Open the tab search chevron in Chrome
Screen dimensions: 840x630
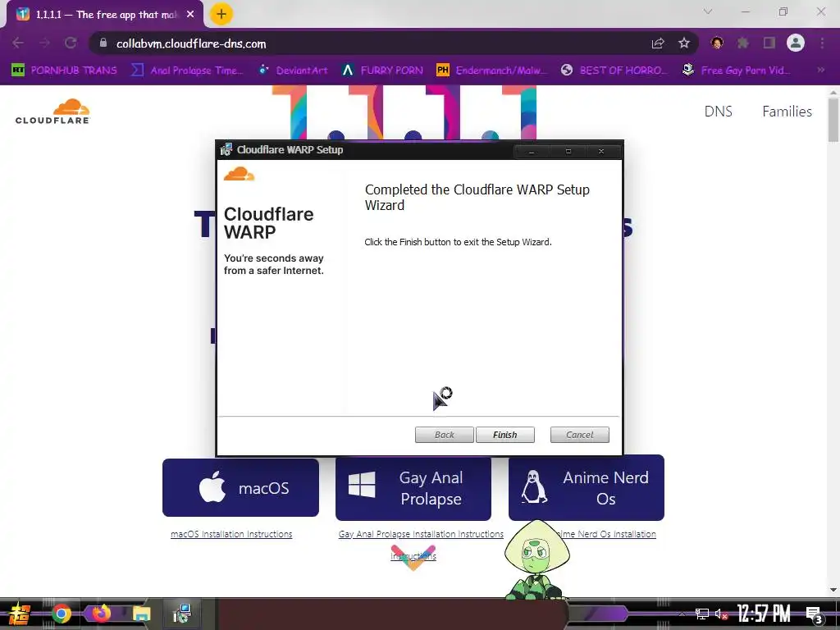(x=708, y=11)
